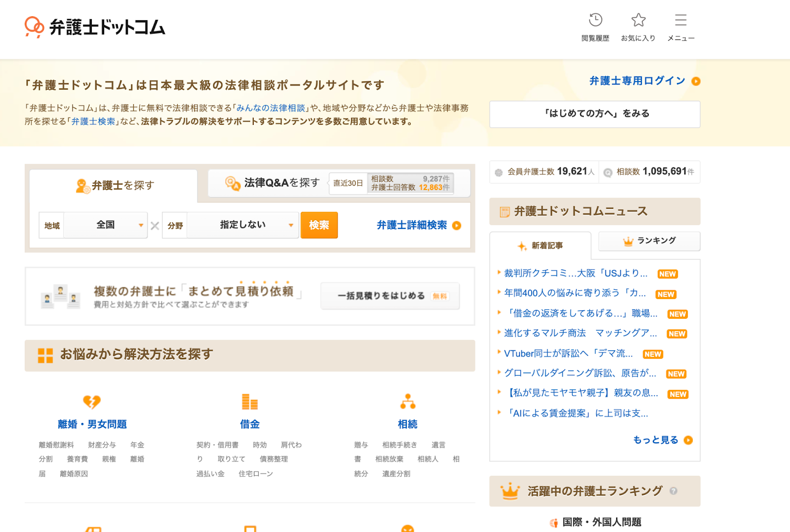Click 会員弁護士数 19,621 statistic
Image resolution: width=790 pixels, height=532 pixels.
[545, 172]
